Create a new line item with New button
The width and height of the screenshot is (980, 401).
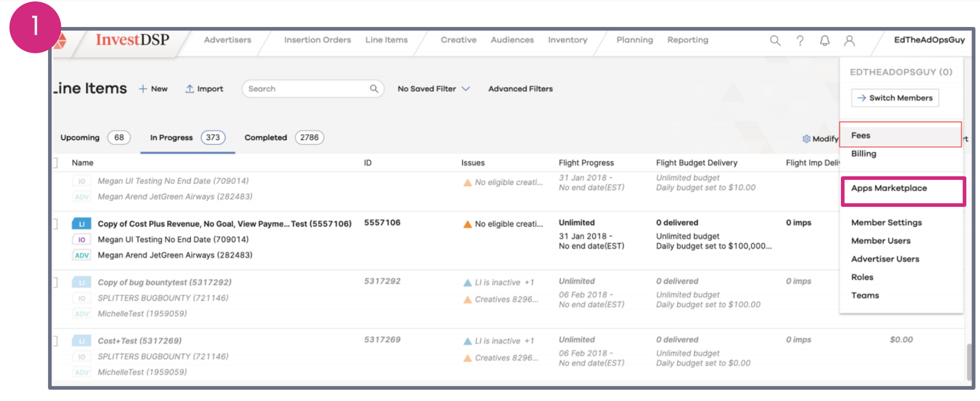point(153,89)
